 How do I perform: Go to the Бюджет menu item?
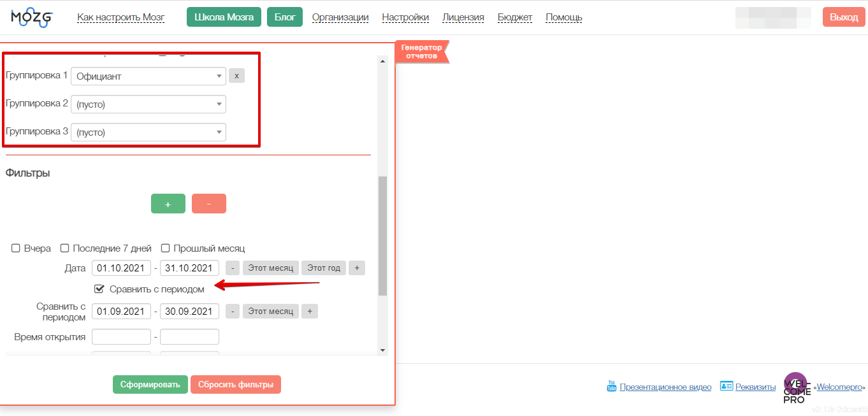coord(515,17)
